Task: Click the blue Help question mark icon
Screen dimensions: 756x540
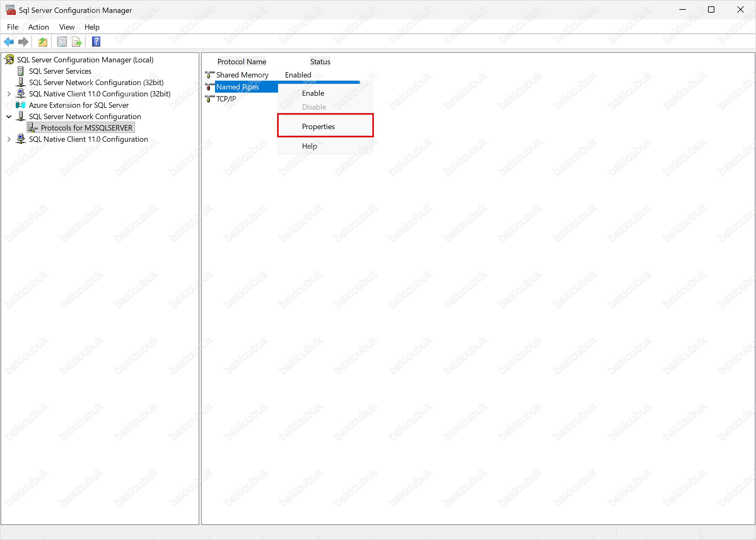Action: pos(96,42)
